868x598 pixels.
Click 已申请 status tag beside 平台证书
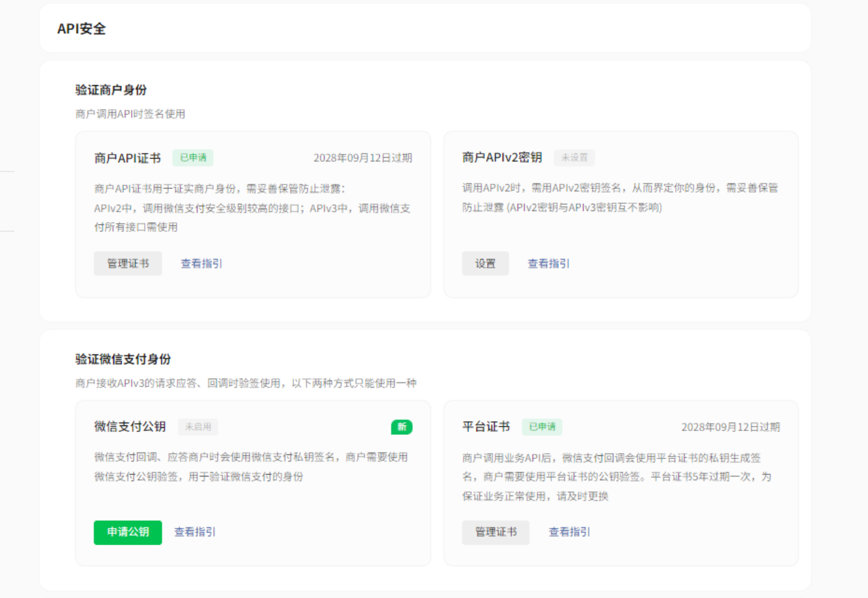click(x=542, y=427)
